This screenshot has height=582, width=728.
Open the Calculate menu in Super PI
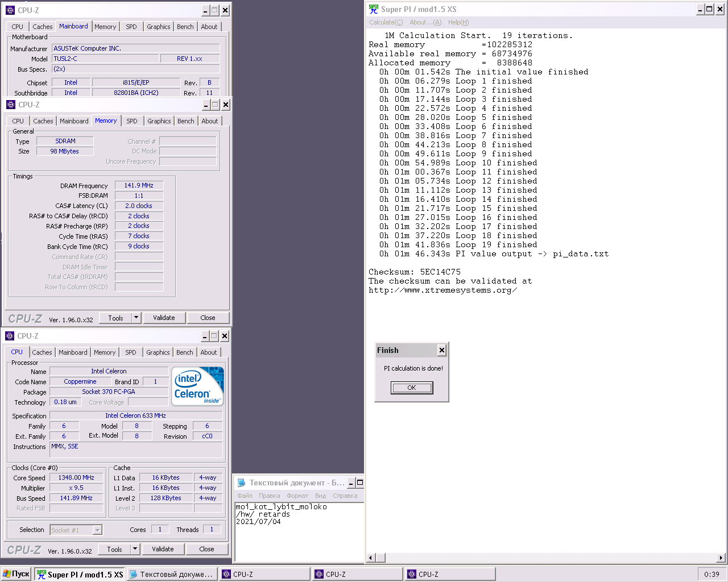coord(386,22)
